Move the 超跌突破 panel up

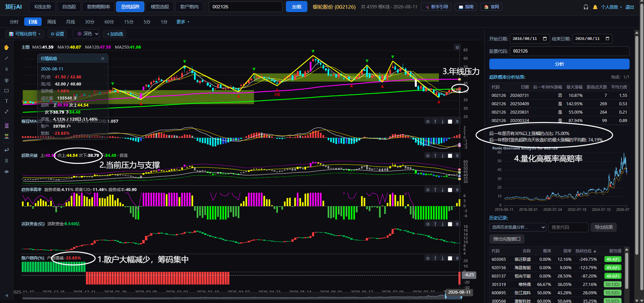435,156
